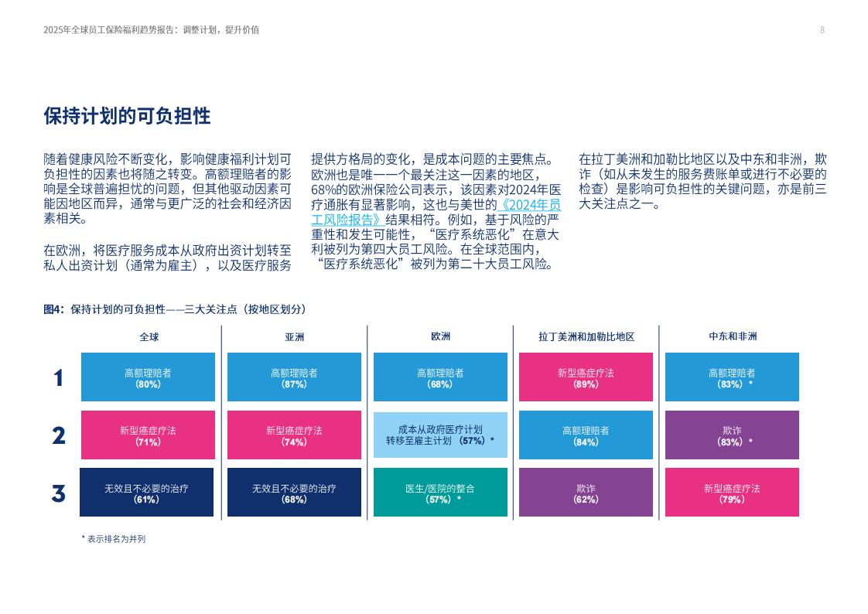Click the 欧洲 column header
Image resolution: width=868 pixels, height=614 pixels.
click(x=441, y=336)
